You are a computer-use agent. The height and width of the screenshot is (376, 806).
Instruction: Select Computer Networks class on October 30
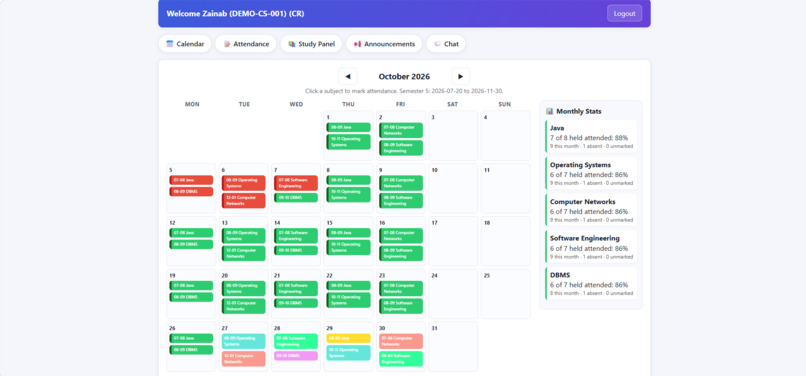coord(401,341)
